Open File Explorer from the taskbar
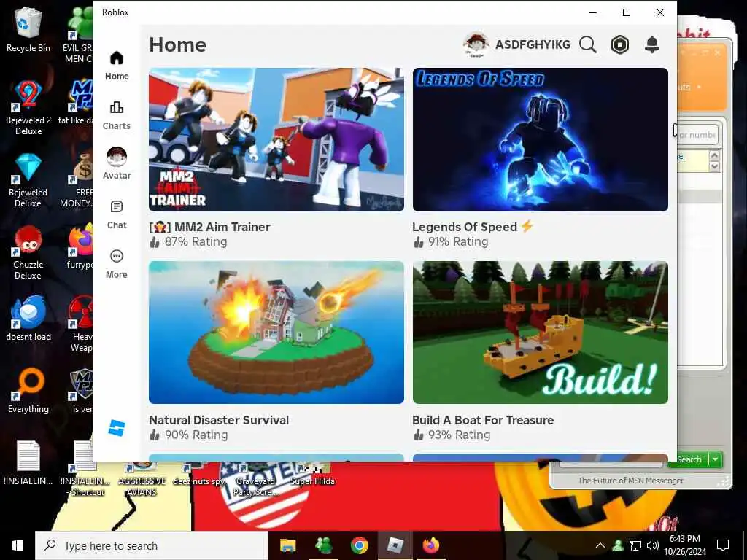This screenshot has width=747, height=560. 287,545
